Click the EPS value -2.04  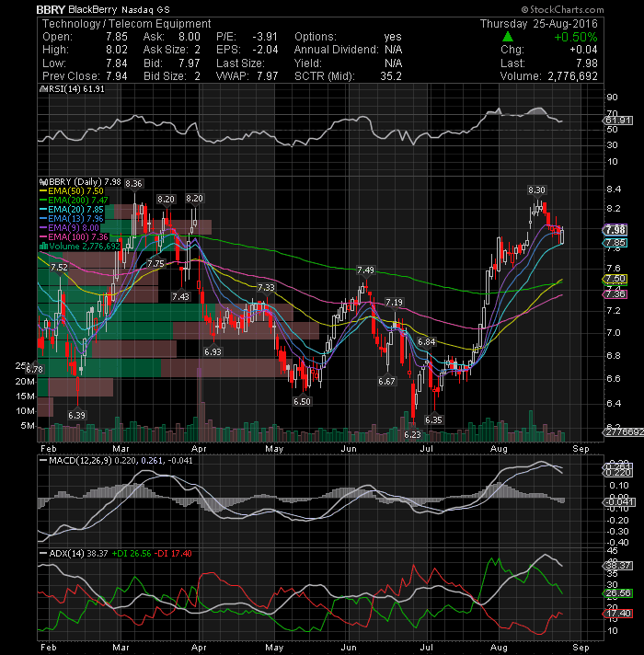point(265,50)
